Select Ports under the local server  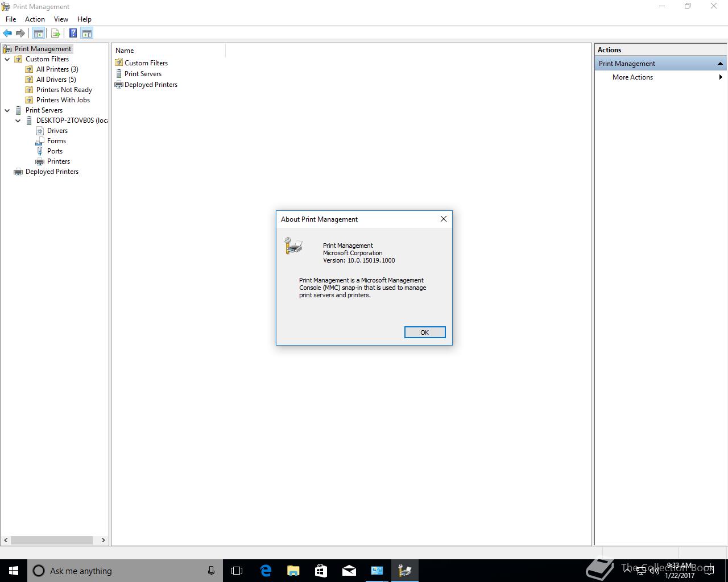[x=55, y=151]
